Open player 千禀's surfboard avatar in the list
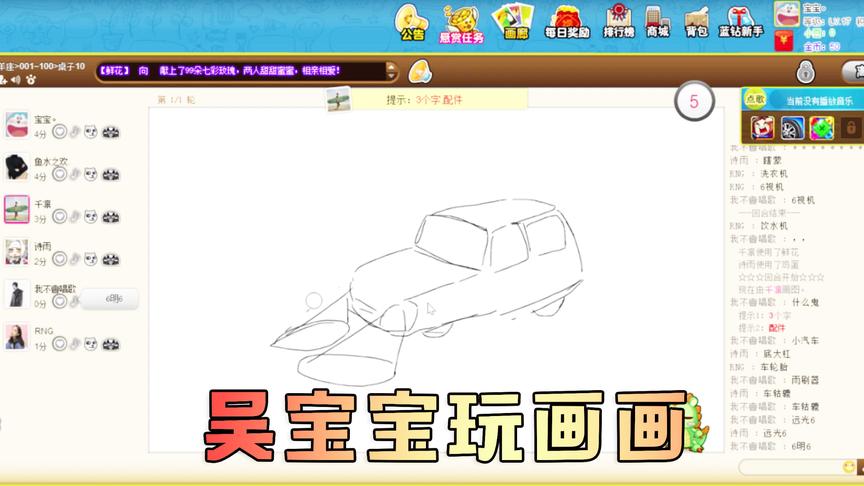Viewport: 864px width, 486px height. click(x=17, y=209)
